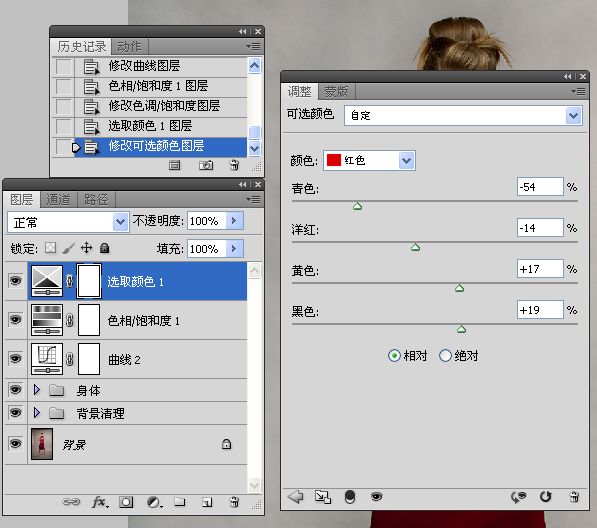
Task: Hide the 选取颜色 1 layer
Action: (x=15, y=281)
